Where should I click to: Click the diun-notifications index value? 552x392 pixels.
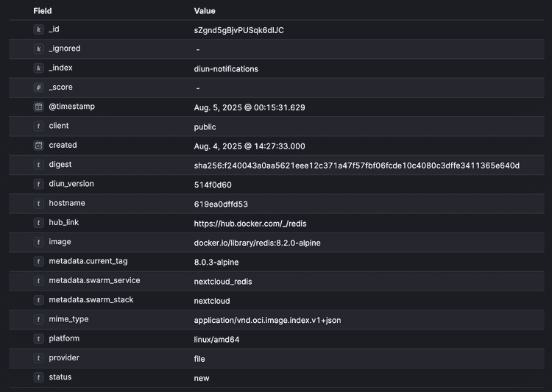[x=226, y=69]
